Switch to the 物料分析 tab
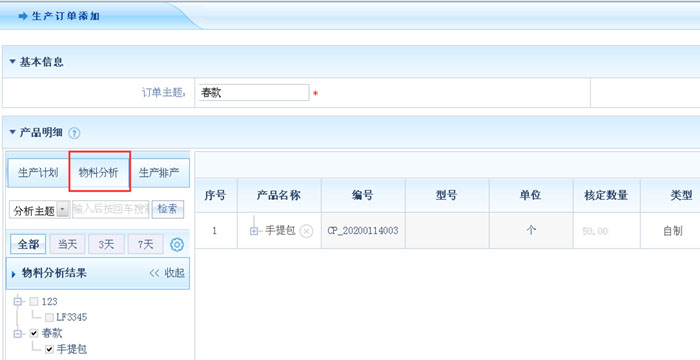700x360 pixels. pos(99,172)
